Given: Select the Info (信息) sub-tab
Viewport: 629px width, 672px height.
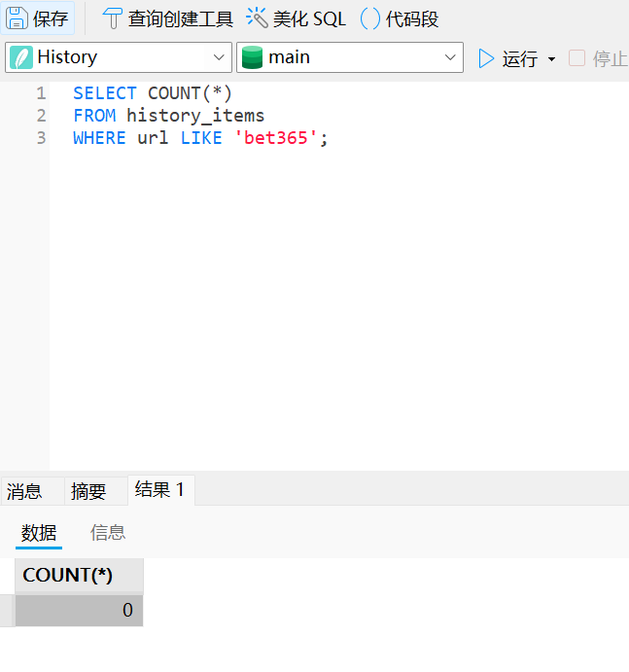Looking at the screenshot, I should click(108, 533).
